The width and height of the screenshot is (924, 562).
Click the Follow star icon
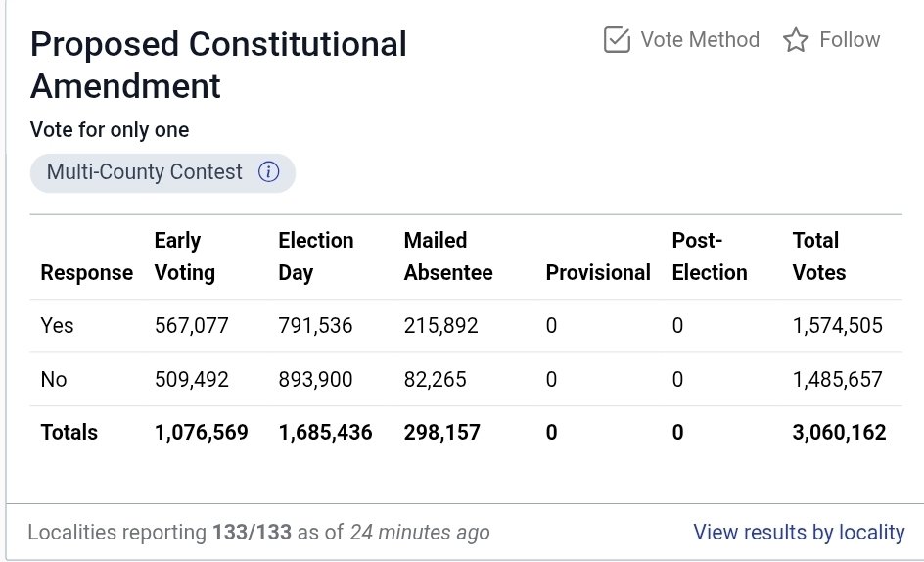point(796,40)
